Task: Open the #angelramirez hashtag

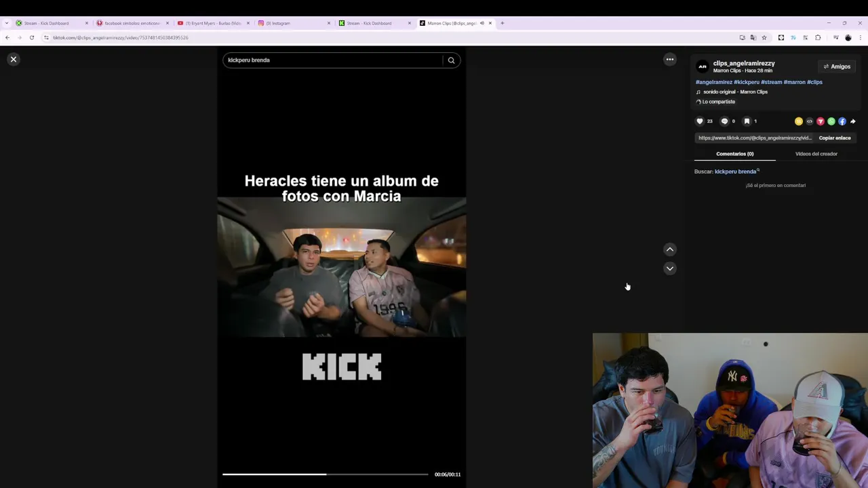Action: pyautogui.click(x=714, y=82)
